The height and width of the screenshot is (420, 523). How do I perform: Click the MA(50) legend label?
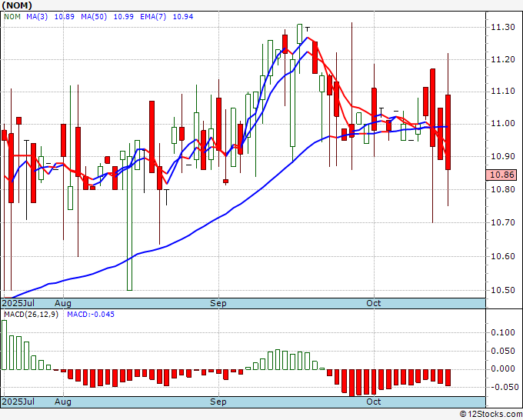click(94, 17)
